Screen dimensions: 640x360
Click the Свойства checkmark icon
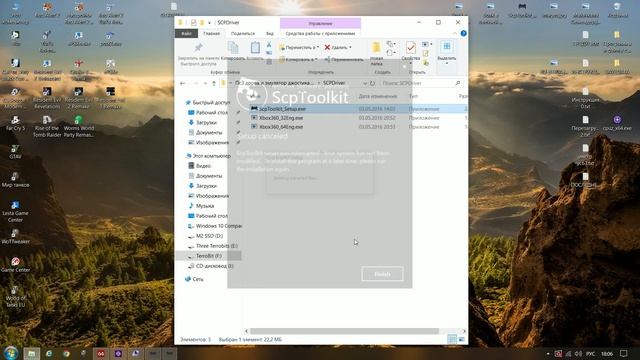[x=411, y=48]
